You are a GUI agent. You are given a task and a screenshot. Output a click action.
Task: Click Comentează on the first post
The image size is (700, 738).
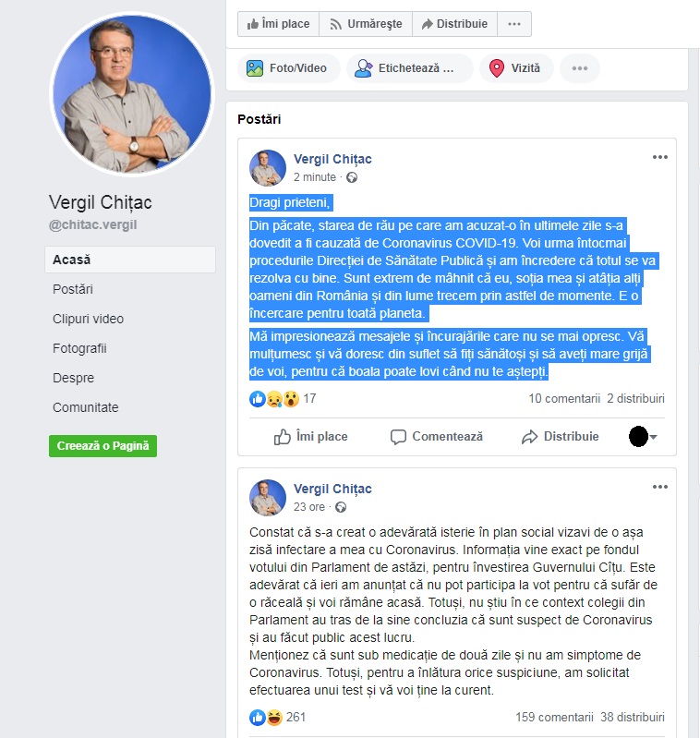tap(437, 437)
